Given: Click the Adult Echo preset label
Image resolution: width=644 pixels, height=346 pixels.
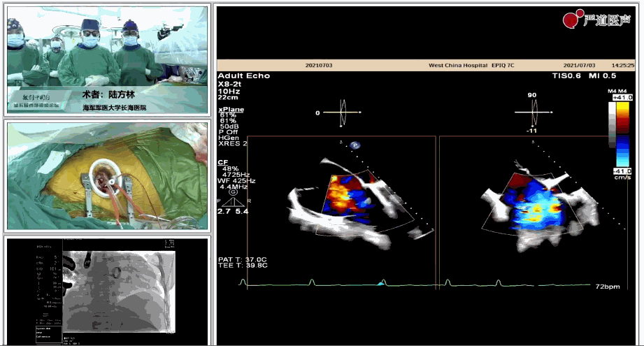Looking at the screenshot, I should (243, 75).
